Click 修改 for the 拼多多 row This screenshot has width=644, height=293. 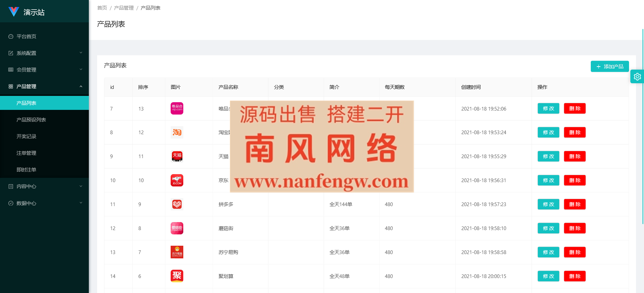[548, 204]
